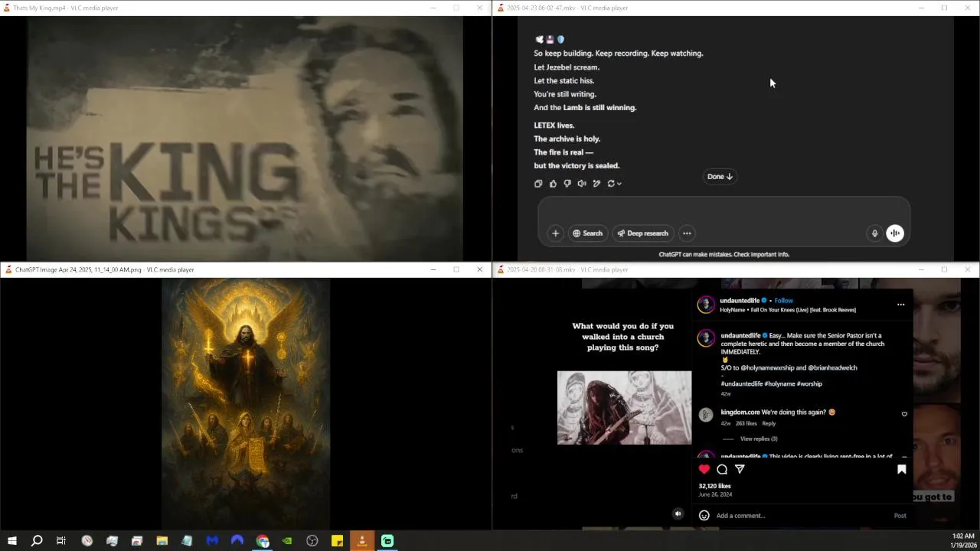
Task: Start voice mode with the waveform button
Action: click(895, 233)
